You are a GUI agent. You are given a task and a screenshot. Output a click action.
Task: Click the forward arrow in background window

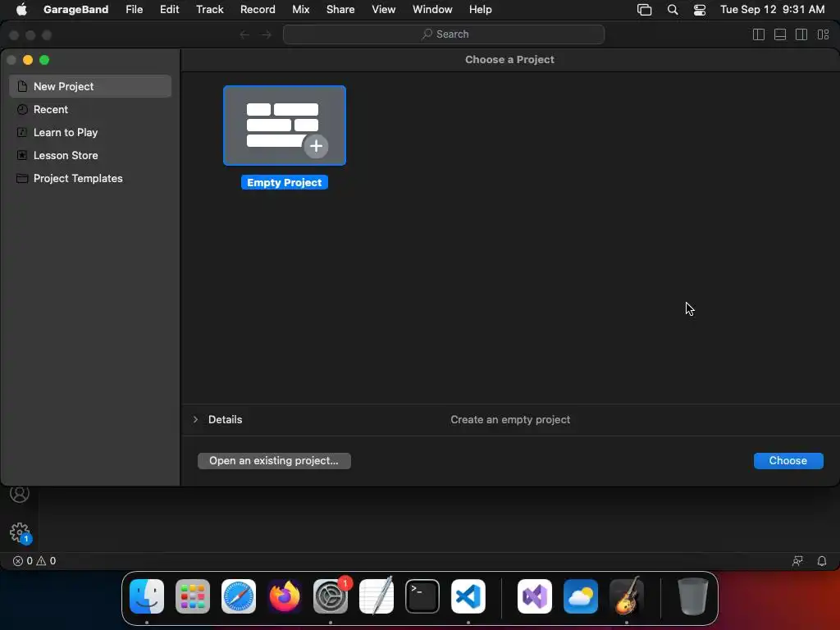(x=267, y=34)
